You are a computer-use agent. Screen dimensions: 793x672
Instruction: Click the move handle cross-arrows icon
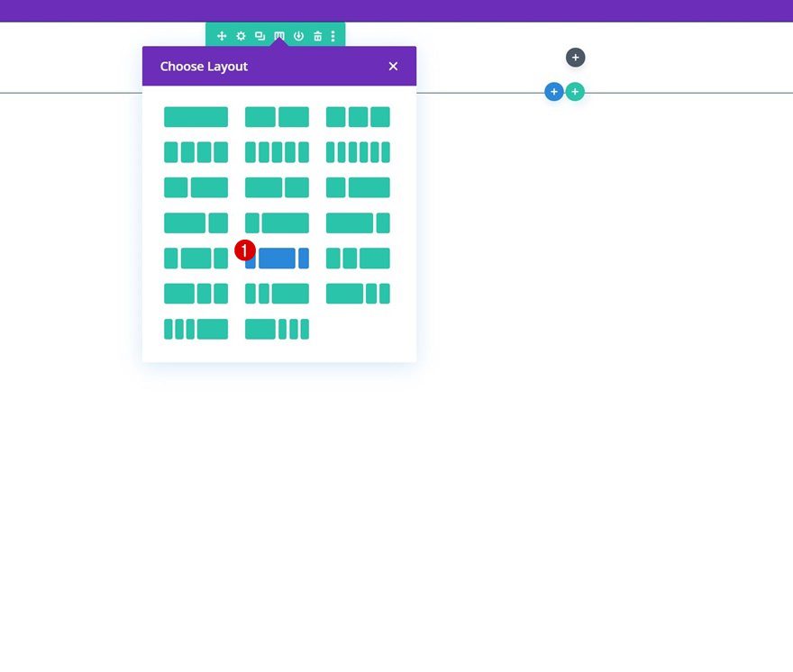point(222,35)
